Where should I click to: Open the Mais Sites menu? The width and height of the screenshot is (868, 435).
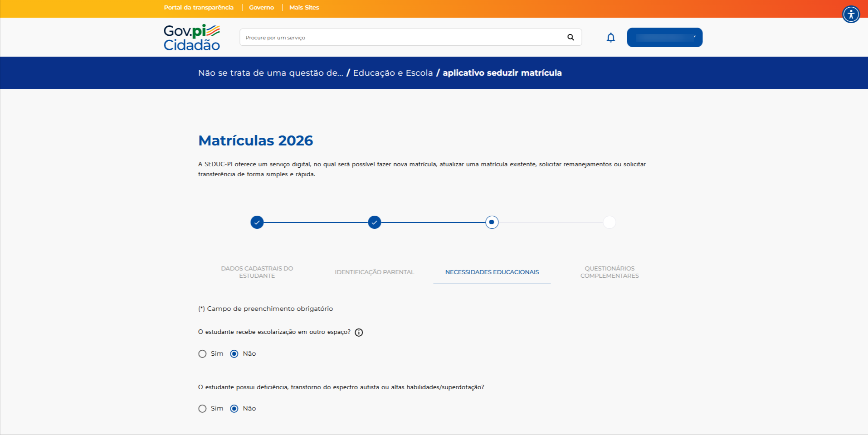click(304, 8)
